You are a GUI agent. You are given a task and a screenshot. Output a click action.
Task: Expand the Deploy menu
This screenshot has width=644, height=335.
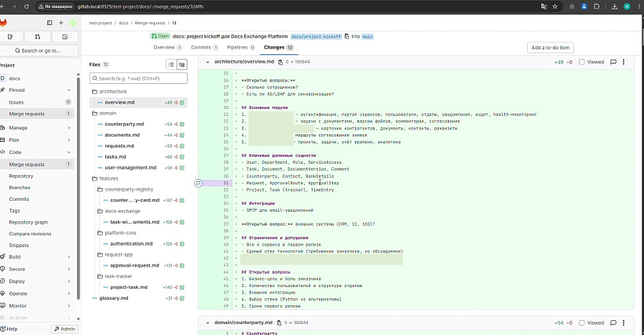pos(37,282)
